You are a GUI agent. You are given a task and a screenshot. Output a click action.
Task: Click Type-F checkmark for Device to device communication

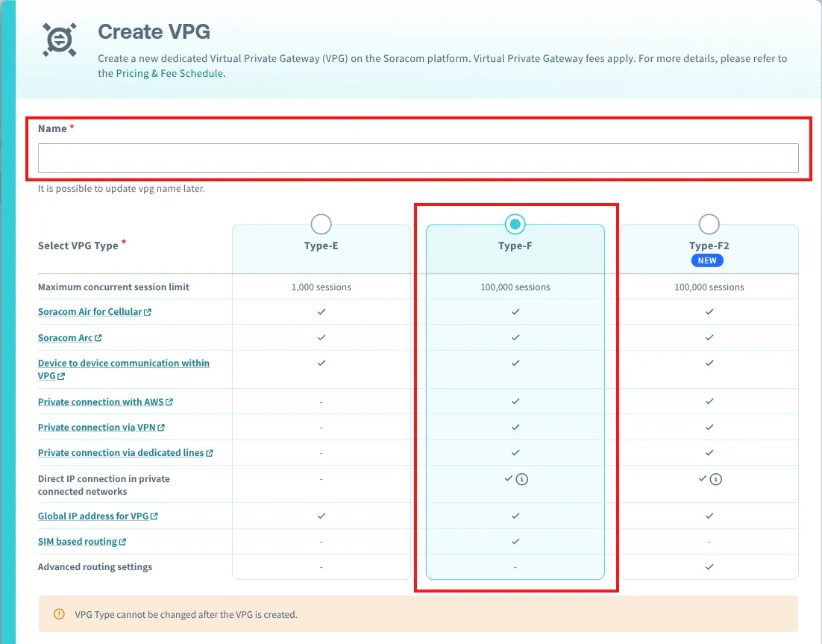pos(515,363)
